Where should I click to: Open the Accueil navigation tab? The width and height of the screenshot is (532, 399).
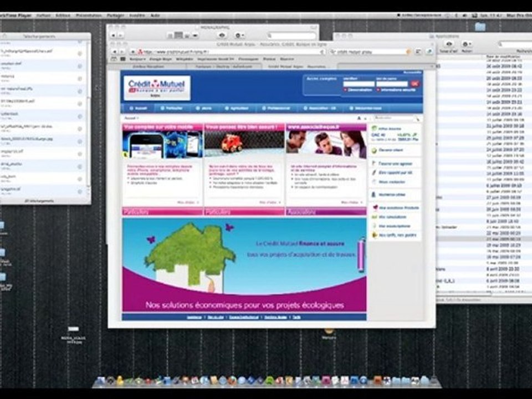click(139, 108)
